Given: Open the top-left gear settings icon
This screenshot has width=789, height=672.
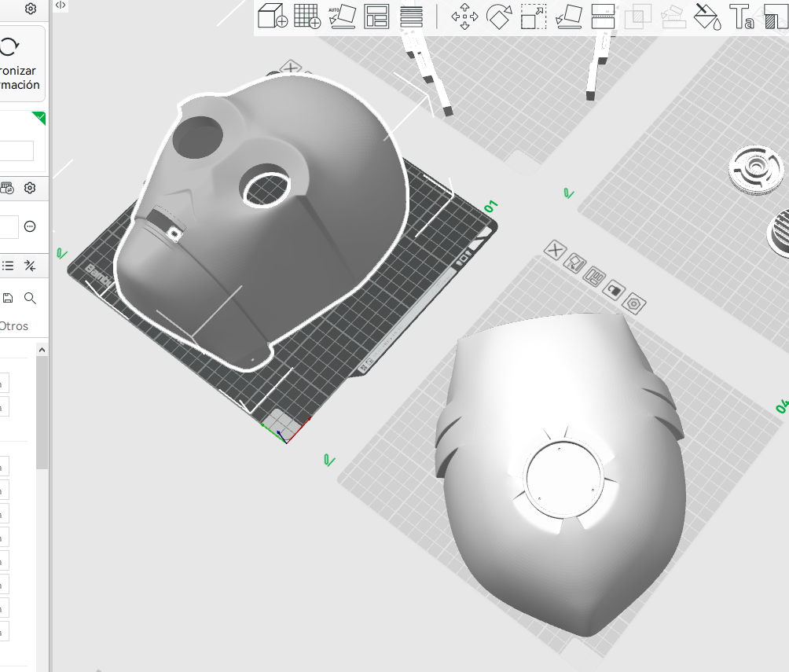Looking at the screenshot, I should tap(30, 9).
